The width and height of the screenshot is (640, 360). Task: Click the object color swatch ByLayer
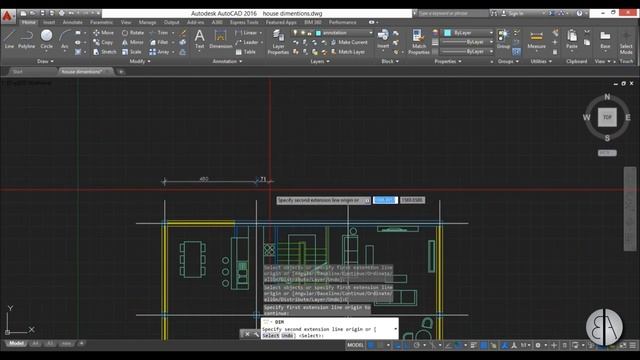tap(447, 33)
